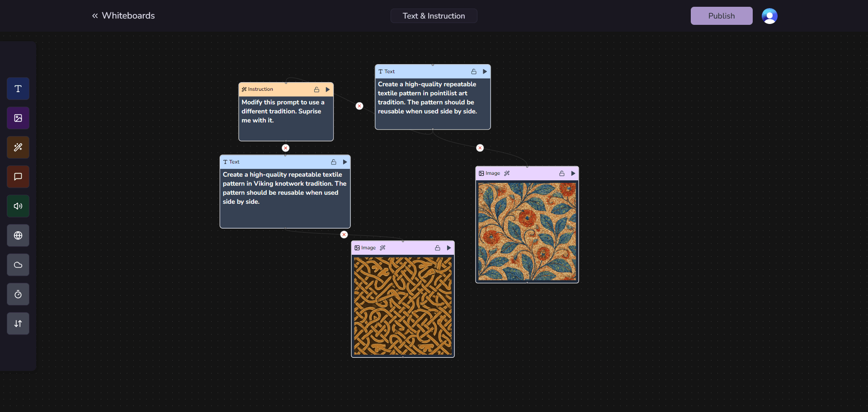This screenshot has width=868, height=412.
Task: Go back to Whiteboards
Action: tap(123, 16)
